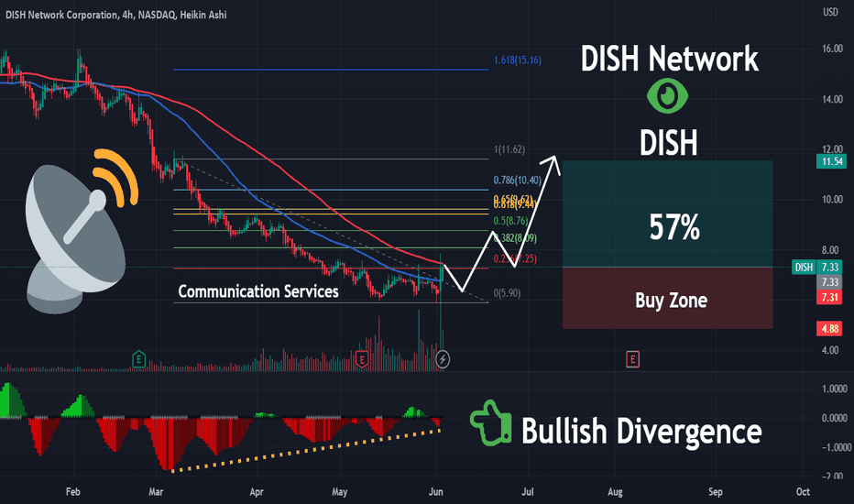Click the 11.54 green price tag
854x504 pixels.
click(x=832, y=161)
